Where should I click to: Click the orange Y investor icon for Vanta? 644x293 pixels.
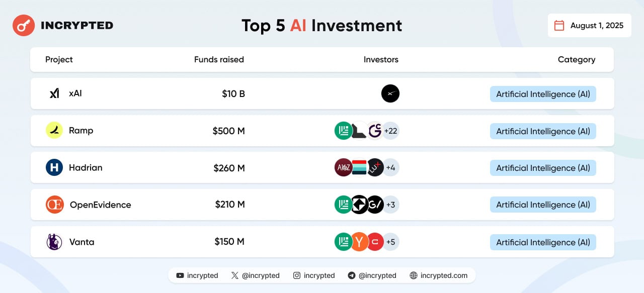pyautogui.click(x=359, y=242)
